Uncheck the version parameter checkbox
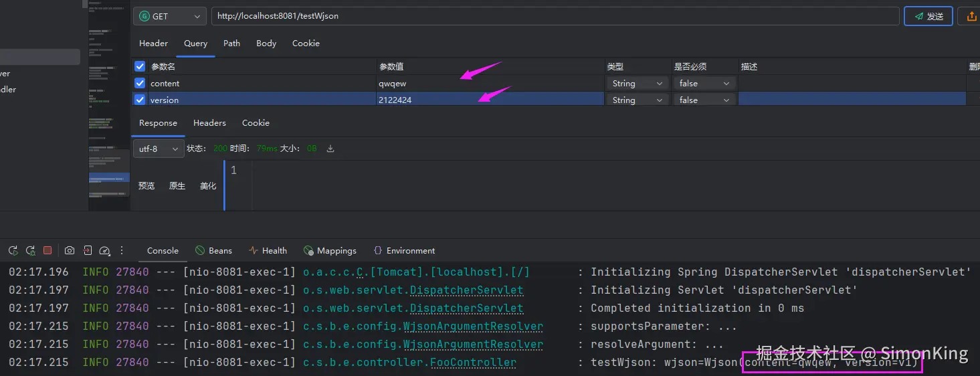 140,100
